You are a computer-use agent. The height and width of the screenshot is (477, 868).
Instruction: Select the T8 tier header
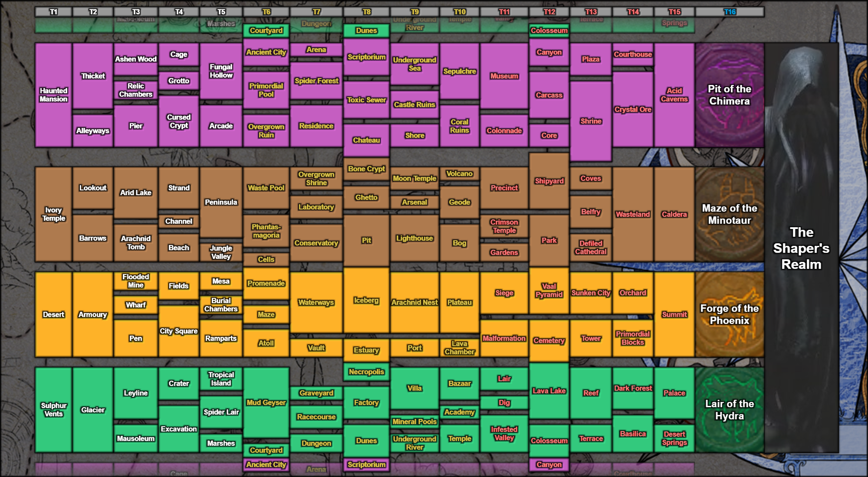click(366, 12)
